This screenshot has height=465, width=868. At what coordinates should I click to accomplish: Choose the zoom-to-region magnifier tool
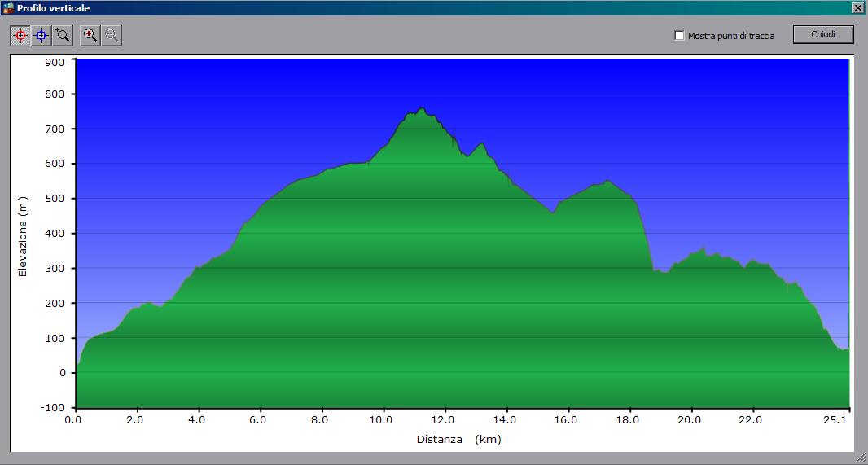pyautogui.click(x=63, y=36)
